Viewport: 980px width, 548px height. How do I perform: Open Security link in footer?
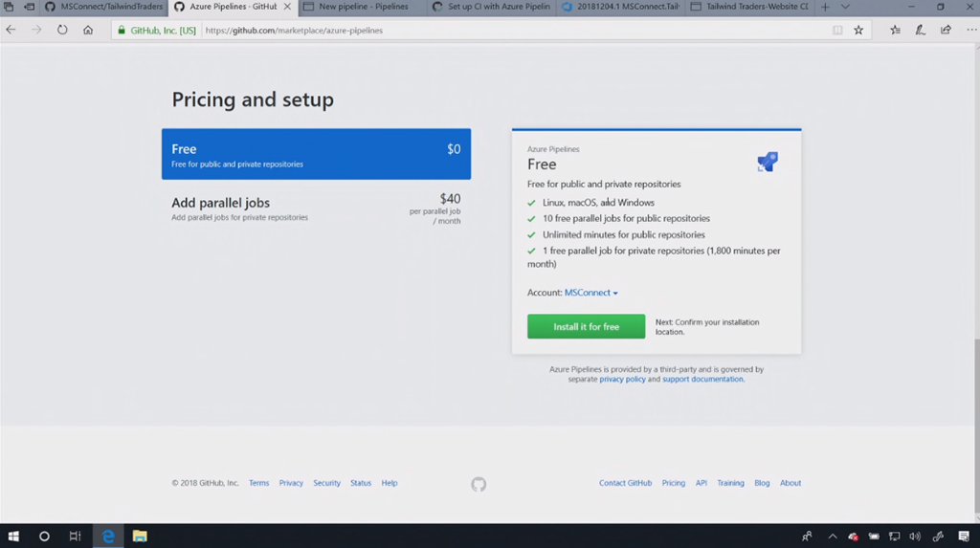tap(327, 483)
